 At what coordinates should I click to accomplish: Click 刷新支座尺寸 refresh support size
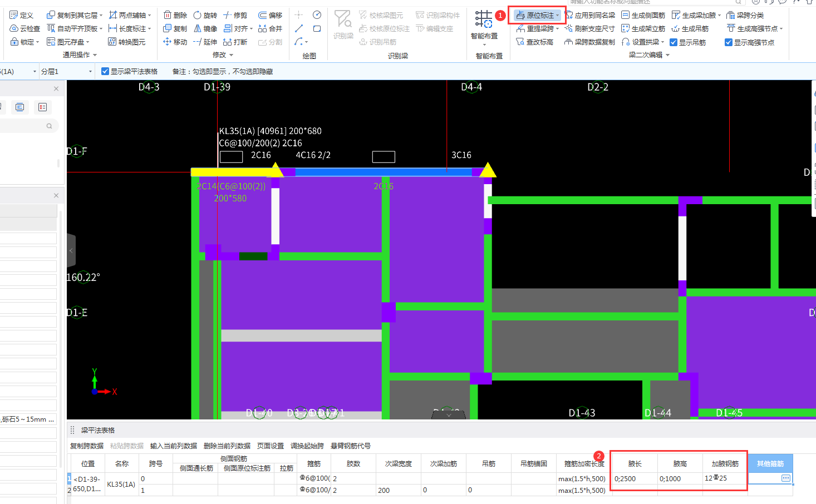coord(590,28)
